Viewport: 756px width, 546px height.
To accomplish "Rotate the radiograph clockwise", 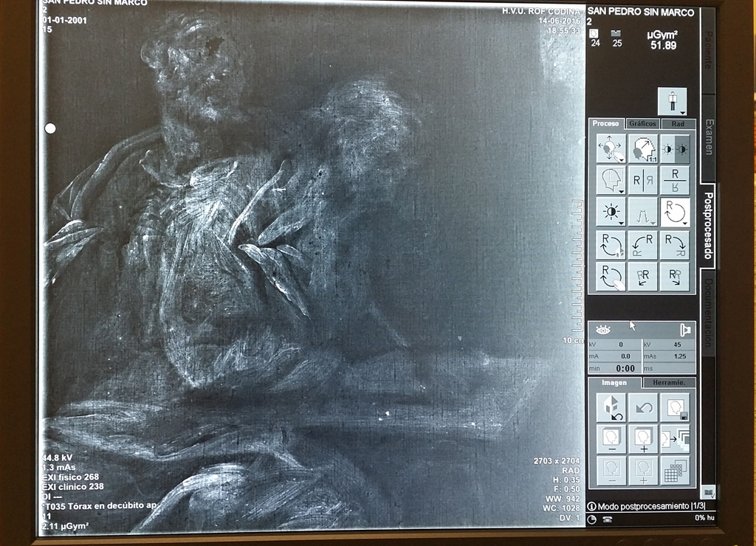I will pyautogui.click(x=676, y=244).
